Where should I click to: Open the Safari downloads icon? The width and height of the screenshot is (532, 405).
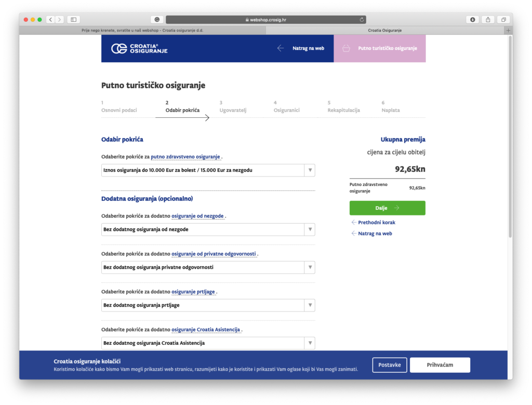[x=472, y=20]
